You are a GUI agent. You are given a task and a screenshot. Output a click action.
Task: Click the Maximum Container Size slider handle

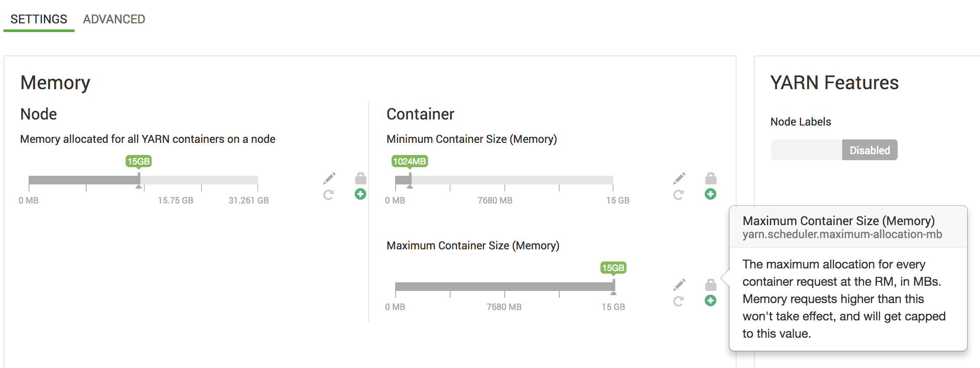(613, 286)
